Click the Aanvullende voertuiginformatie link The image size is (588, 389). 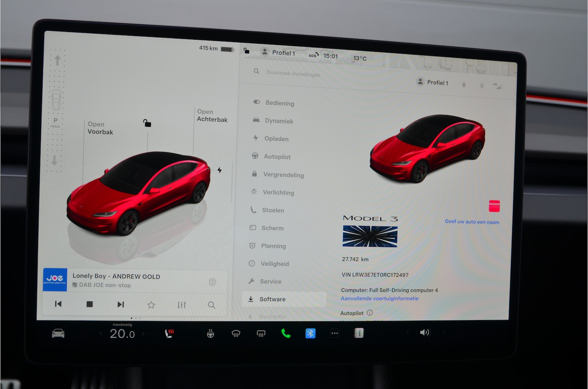pyautogui.click(x=380, y=299)
